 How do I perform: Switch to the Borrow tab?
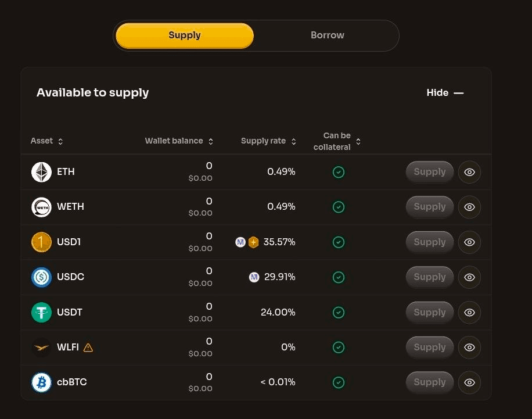327,35
